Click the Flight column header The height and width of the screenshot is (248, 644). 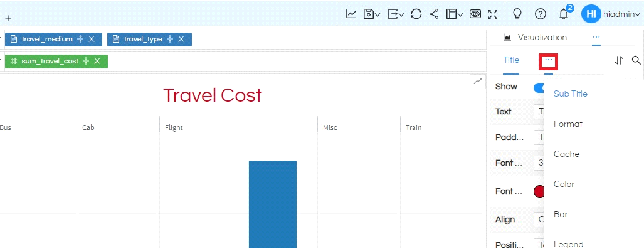tap(174, 127)
